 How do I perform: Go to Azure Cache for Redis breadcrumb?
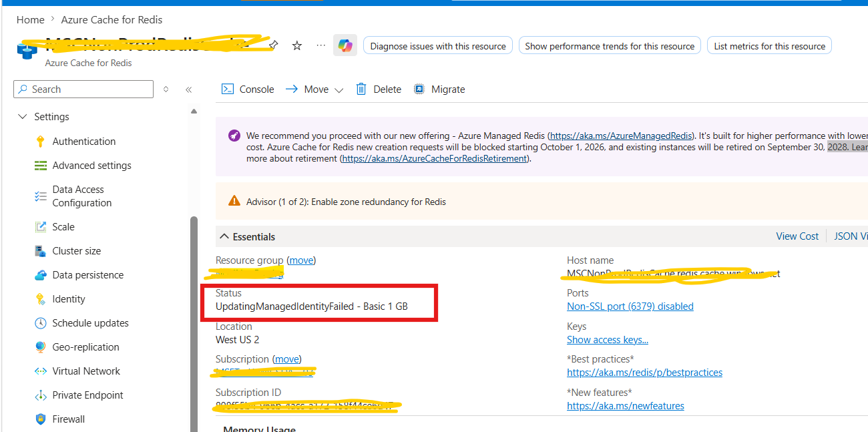click(112, 19)
